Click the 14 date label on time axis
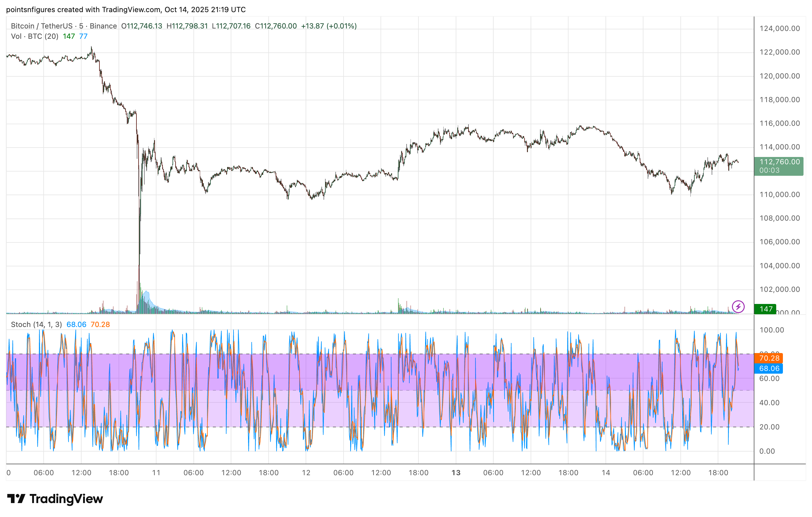The image size is (812, 517). coord(606,472)
